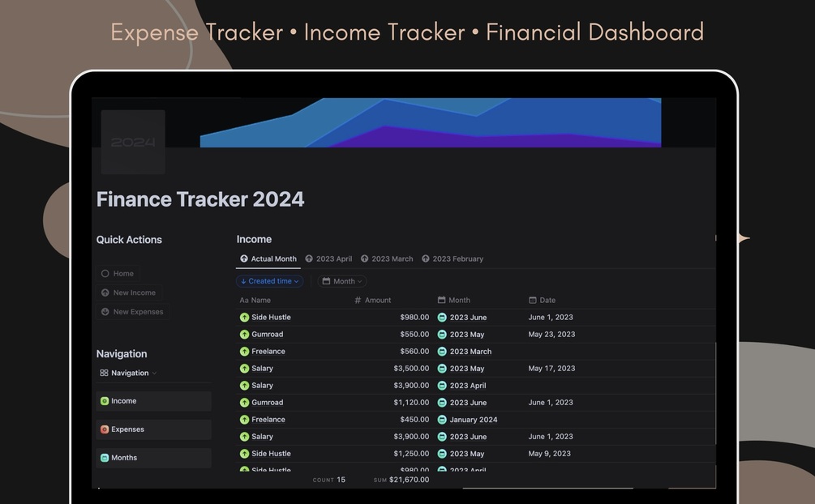Click the May 23, 2023 date cell
This screenshot has height=504, width=815.
[551, 335]
